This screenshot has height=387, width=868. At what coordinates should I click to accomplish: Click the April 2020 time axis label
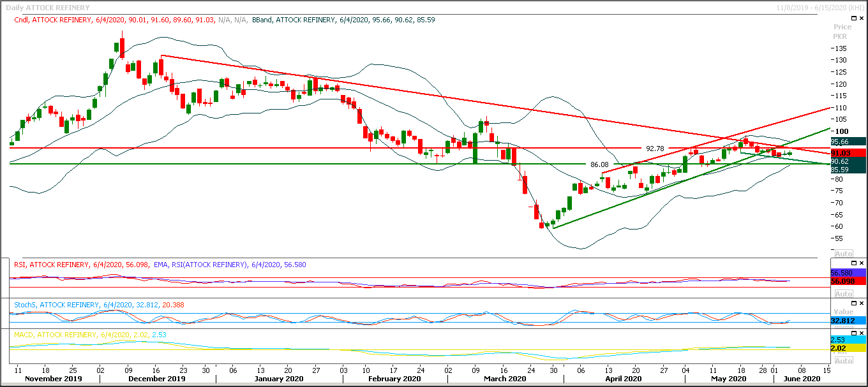coord(624,378)
